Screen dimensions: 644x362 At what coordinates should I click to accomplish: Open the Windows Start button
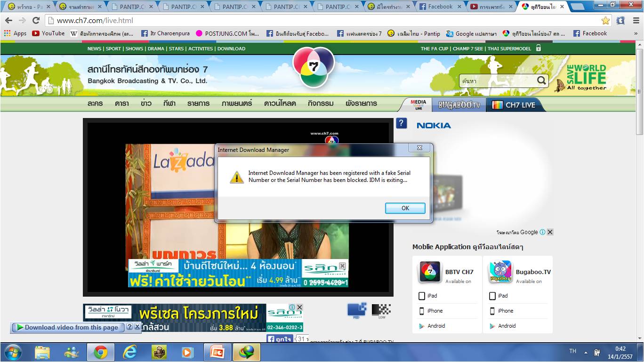coord(13,352)
